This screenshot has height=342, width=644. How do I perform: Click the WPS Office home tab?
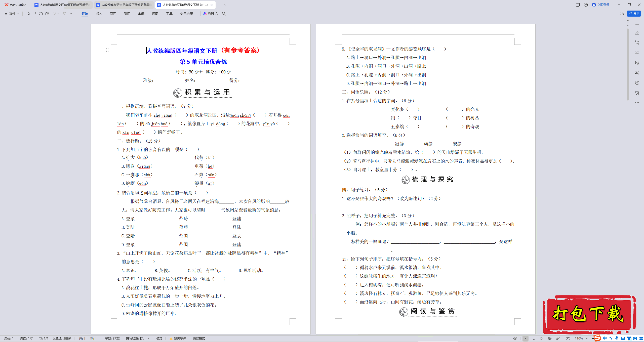(16, 5)
